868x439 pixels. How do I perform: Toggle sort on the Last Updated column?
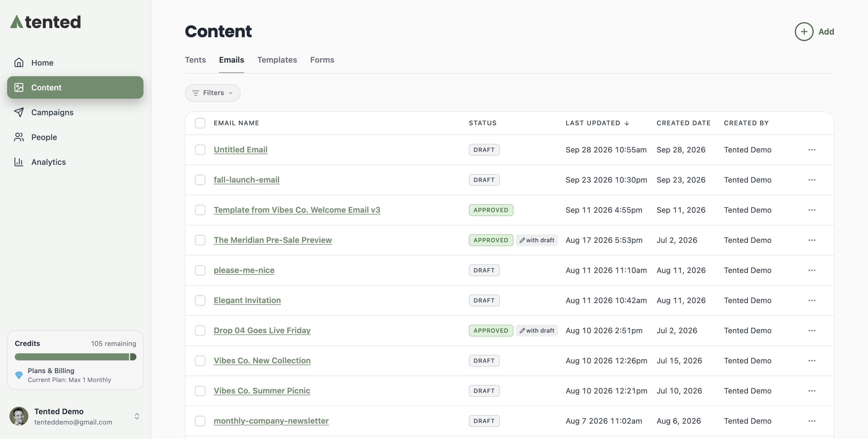tap(597, 123)
